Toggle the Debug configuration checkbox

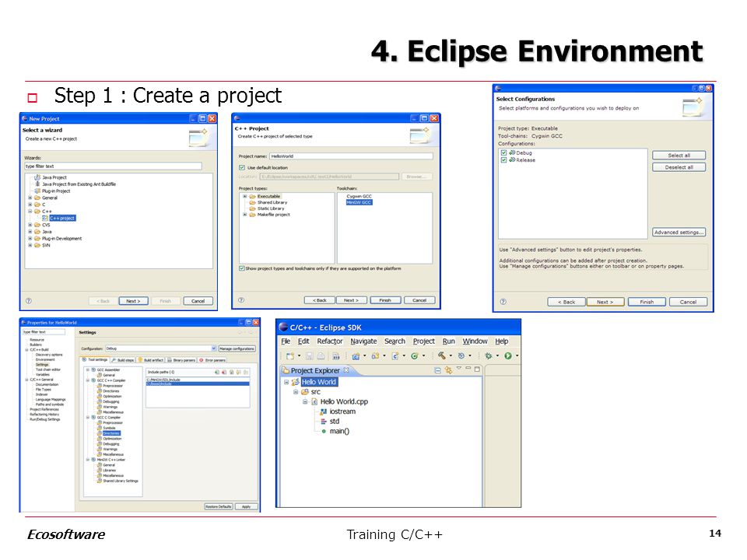tap(503, 153)
